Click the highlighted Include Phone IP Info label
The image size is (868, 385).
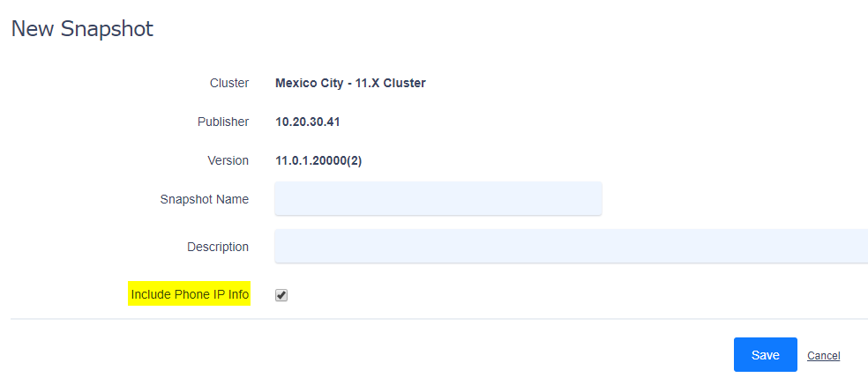(190, 295)
